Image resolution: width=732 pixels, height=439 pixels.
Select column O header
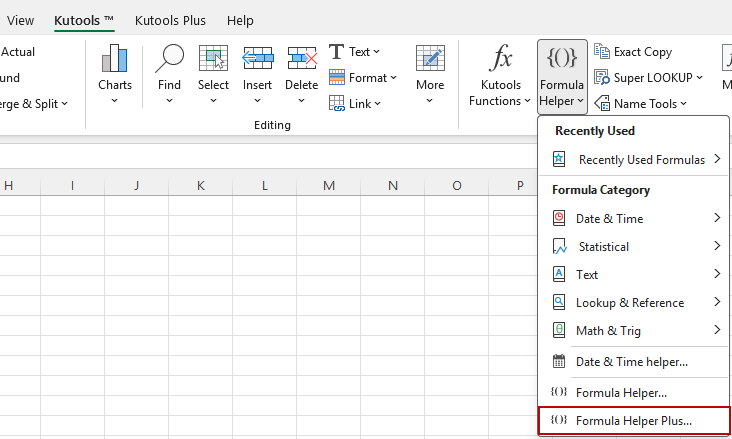457,185
